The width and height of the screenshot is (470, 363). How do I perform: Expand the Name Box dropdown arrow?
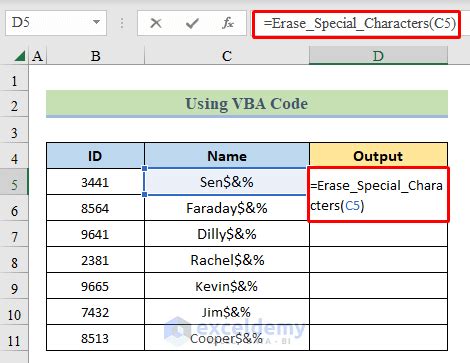(x=96, y=22)
